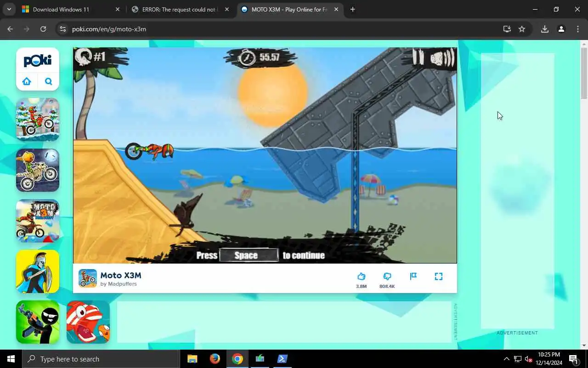Image resolution: width=588 pixels, height=368 pixels.
Task: Switch to ERROR request tab
Action: (179, 9)
